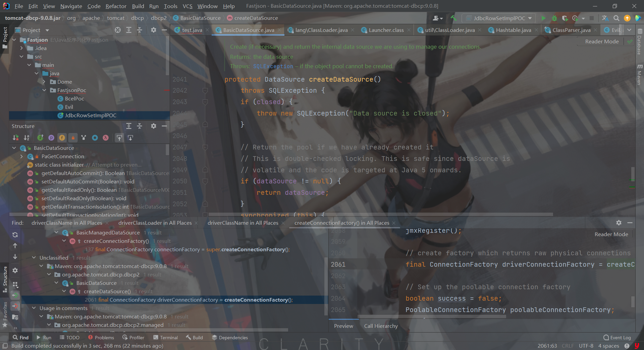Screen dimensions: 644x350
Task: Open Project view mode dropdown
Action: click(x=47, y=30)
